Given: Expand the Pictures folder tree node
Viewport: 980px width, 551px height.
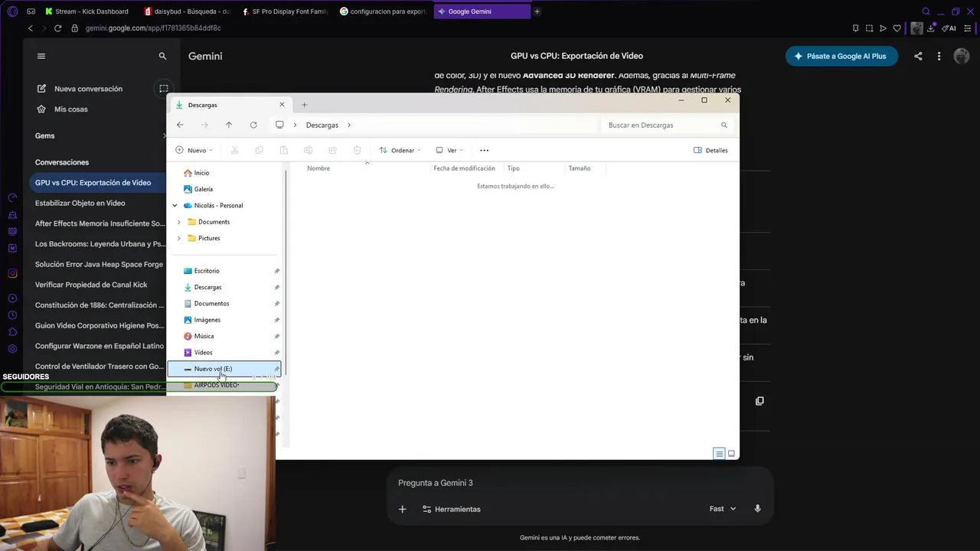Looking at the screenshot, I should (x=179, y=238).
